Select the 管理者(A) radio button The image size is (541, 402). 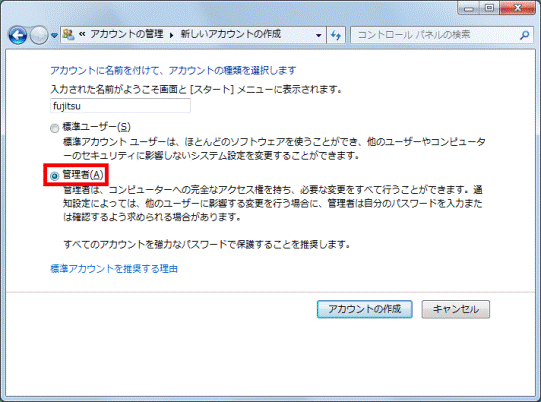[x=54, y=176]
